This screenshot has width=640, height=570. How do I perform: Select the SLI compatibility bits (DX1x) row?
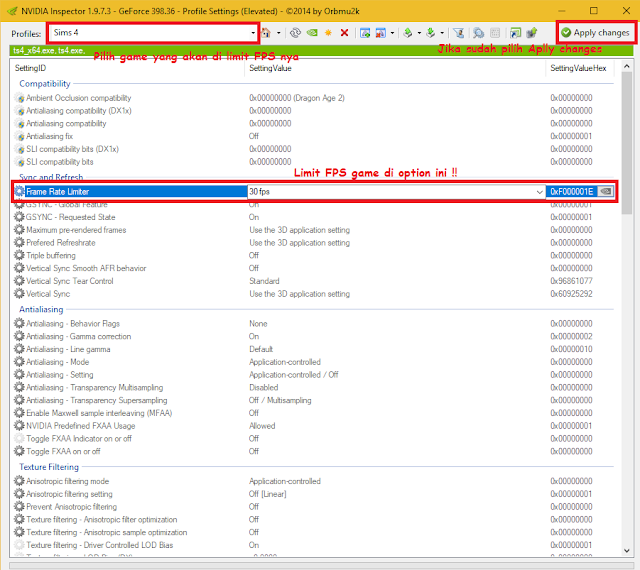click(313, 149)
